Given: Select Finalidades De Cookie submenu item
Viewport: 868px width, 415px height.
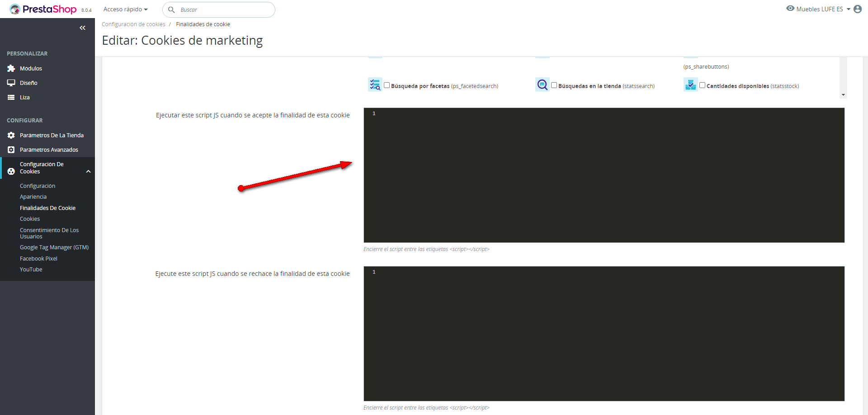Looking at the screenshot, I should [x=48, y=208].
